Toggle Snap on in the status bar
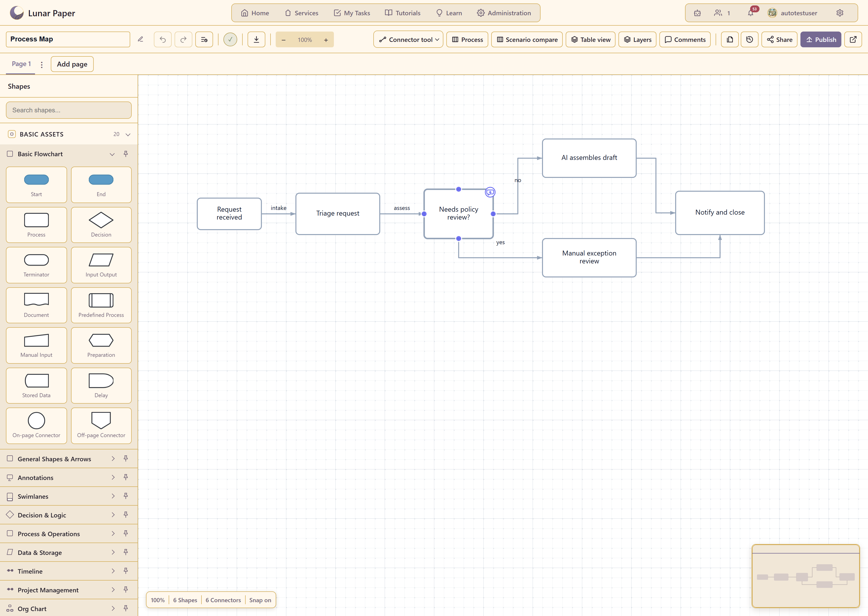The height and width of the screenshot is (616, 868). [260, 600]
